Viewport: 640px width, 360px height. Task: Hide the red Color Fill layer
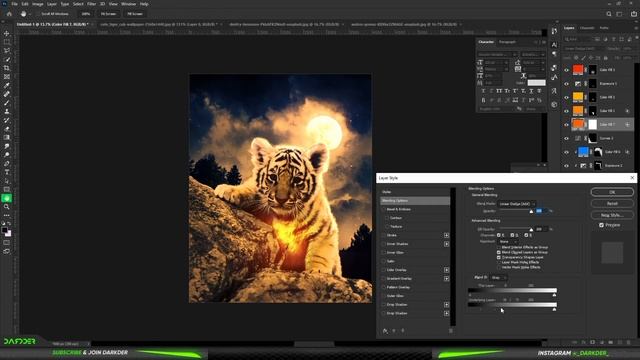click(566, 70)
